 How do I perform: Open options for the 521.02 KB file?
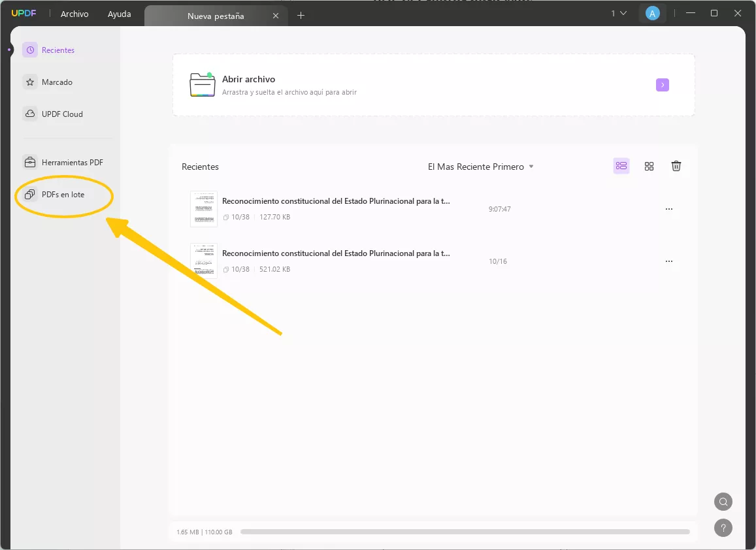[668, 261]
